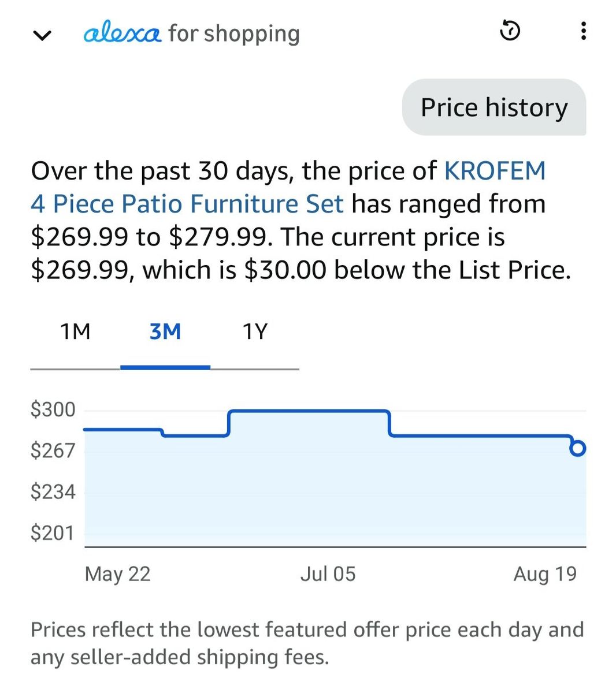
Task: Click the May 22 date label
Action: 117,574
